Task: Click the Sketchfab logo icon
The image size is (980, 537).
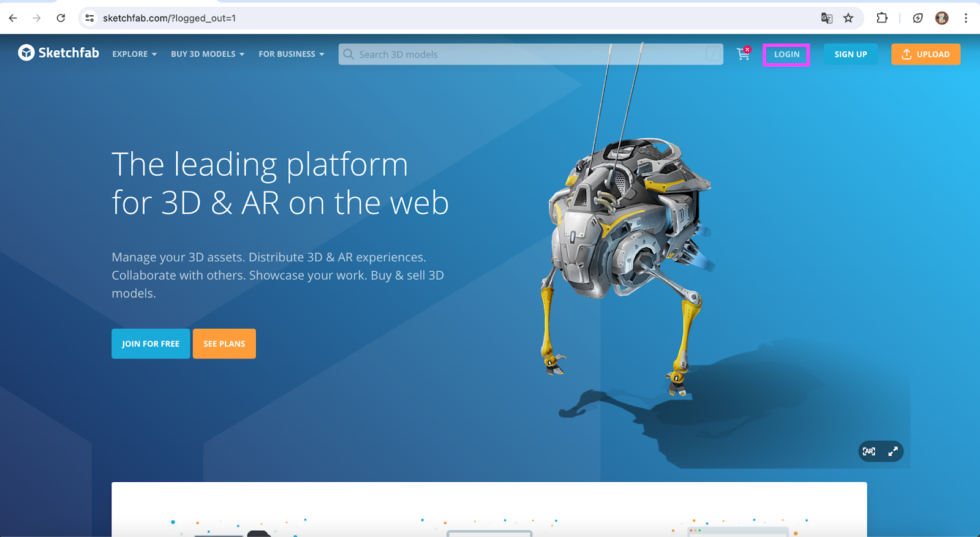Action: coord(26,53)
